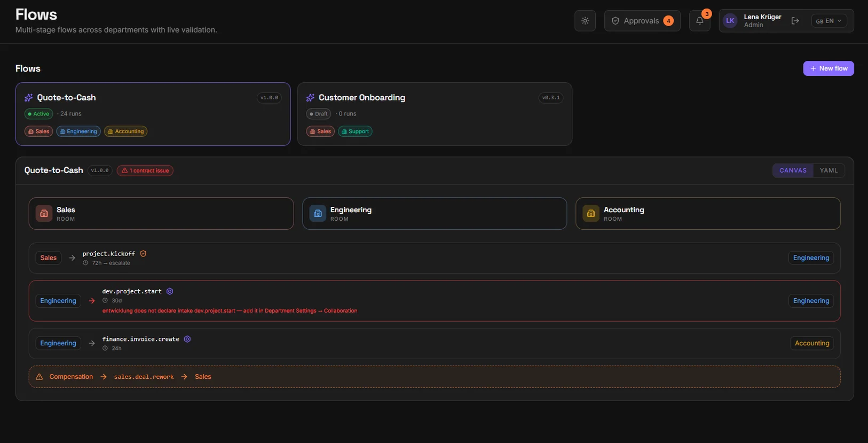
Task: Click the sparkle icon on Quote-to-Cash card
Action: [29, 98]
